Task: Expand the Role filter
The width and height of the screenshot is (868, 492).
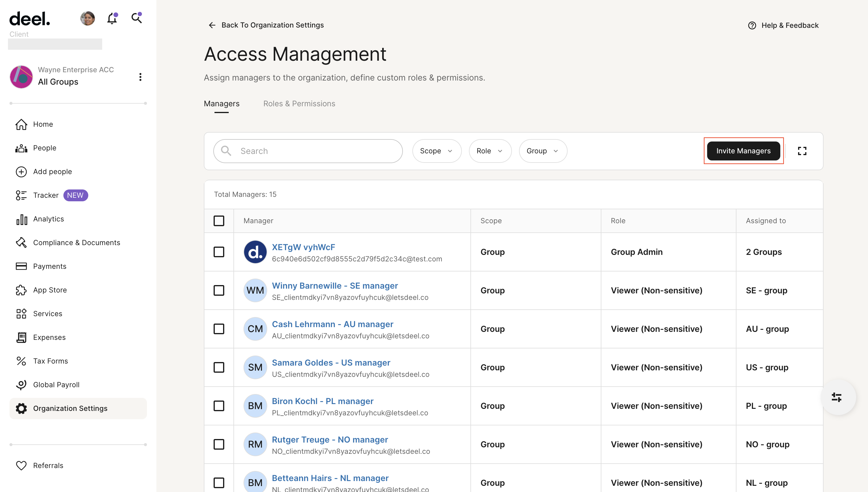Action: pyautogui.click(x=490, y=151)
